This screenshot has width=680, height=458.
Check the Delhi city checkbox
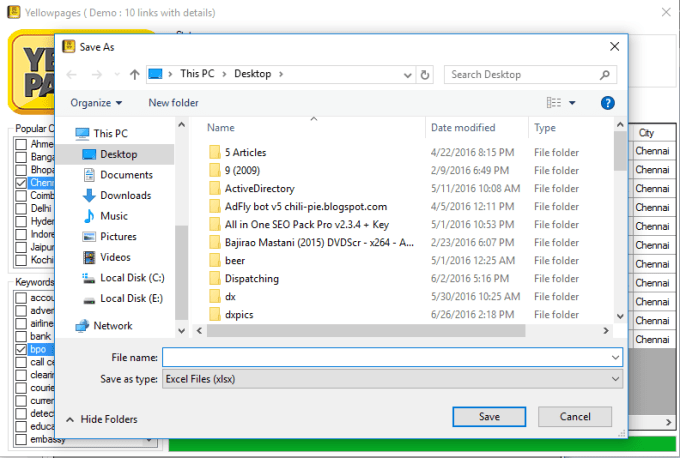(x=21, y=209)
